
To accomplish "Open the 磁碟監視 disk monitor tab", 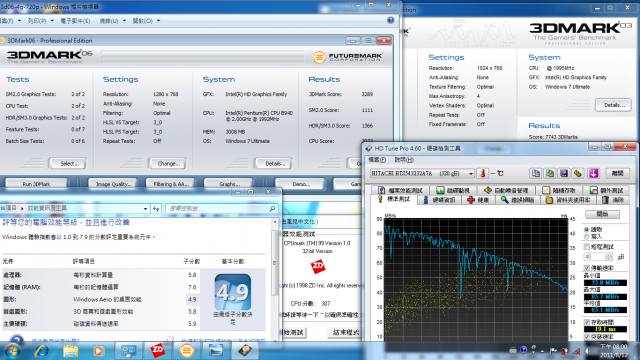I will (x=453, y=190).
